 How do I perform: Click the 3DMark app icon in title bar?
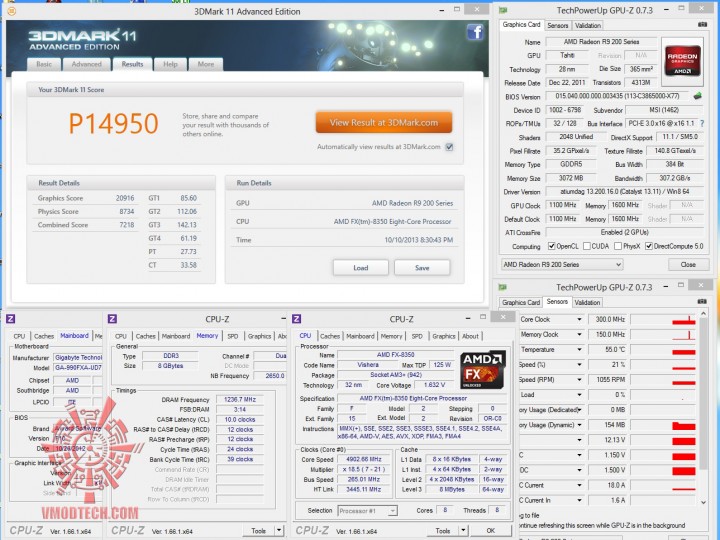click(x=11, y=11)
